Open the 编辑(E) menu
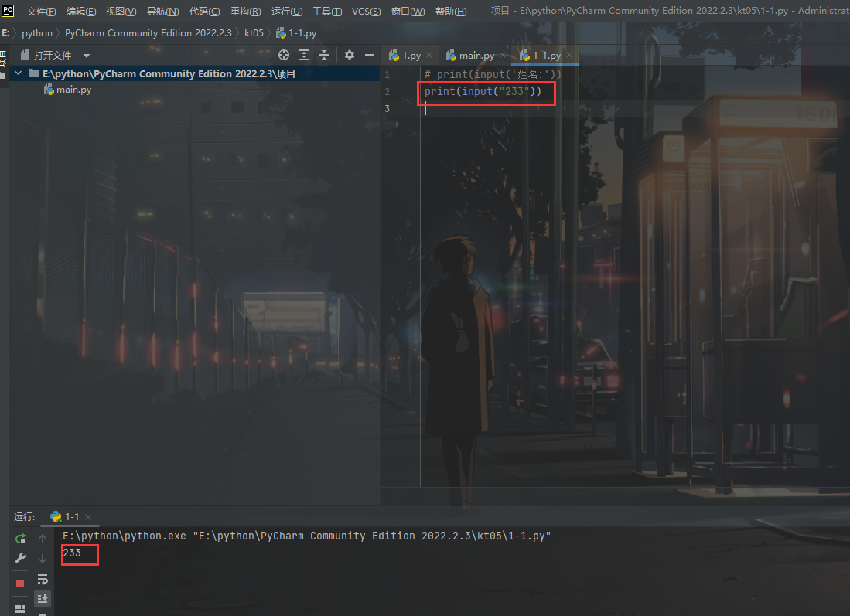This screenshot has width=850, height=616. (x=80, y=12)
